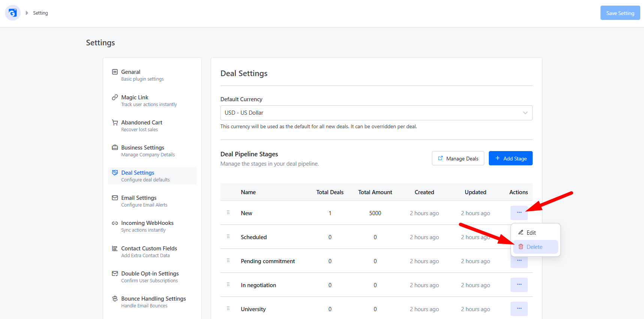This screenshot has height=319, width=644.
Task: Click the Manage Deals button
Action: 458,158
